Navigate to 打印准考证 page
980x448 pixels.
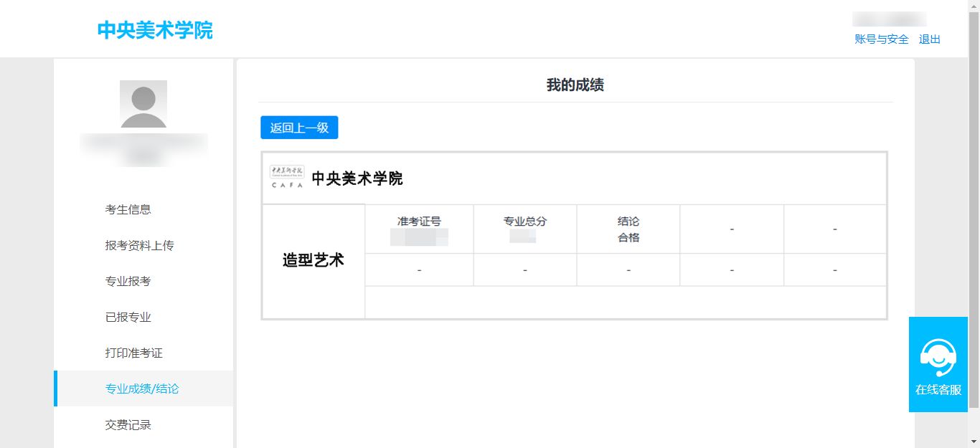click(134, 353)
